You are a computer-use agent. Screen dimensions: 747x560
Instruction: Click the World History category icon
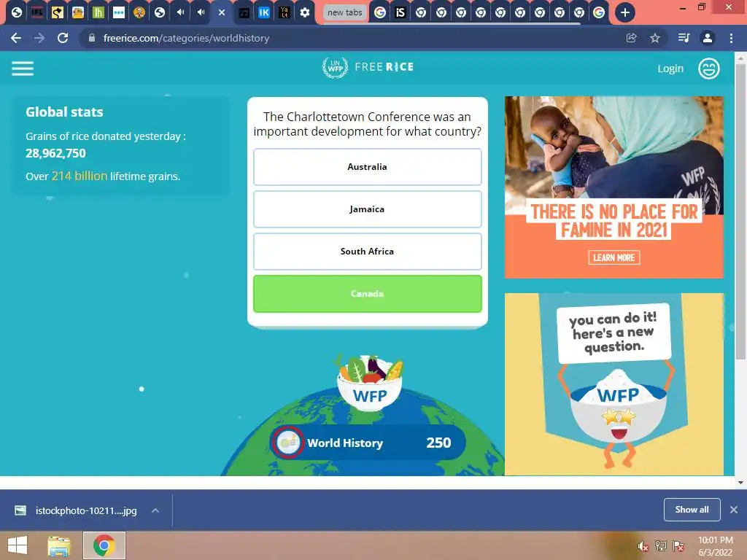tap(287, 443)
